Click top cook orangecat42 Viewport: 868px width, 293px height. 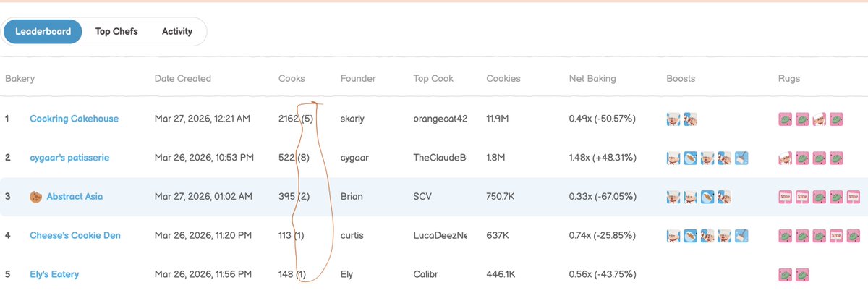(441, 119)
